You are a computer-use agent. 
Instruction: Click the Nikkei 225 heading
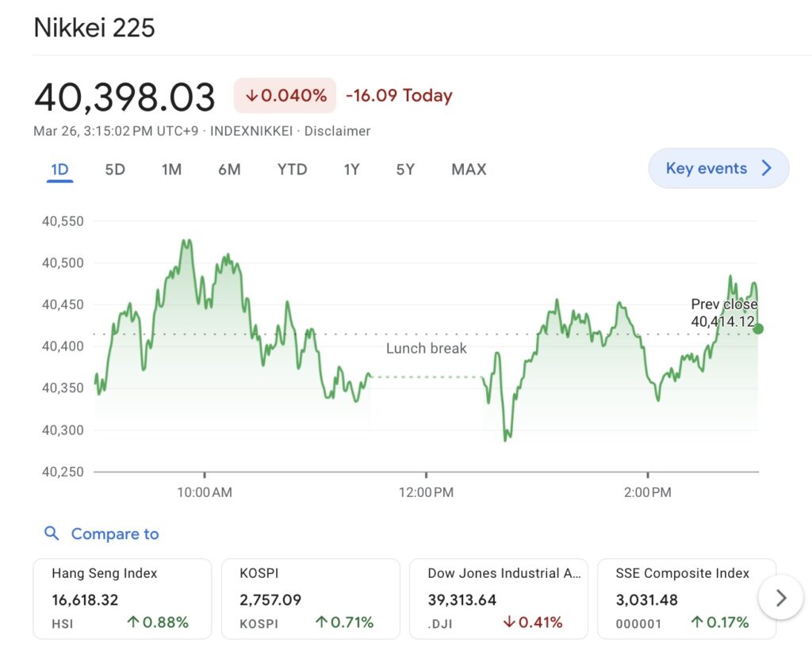click(94, 28)
